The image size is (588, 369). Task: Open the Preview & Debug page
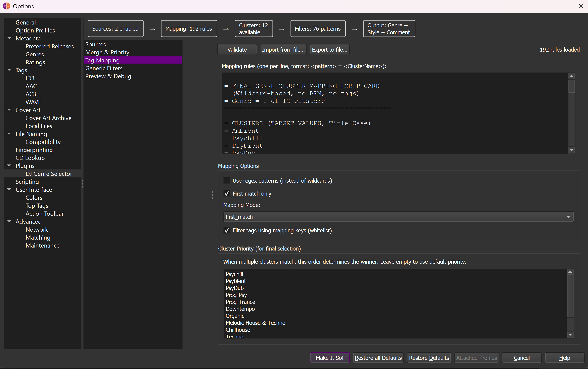coord(108,76)
